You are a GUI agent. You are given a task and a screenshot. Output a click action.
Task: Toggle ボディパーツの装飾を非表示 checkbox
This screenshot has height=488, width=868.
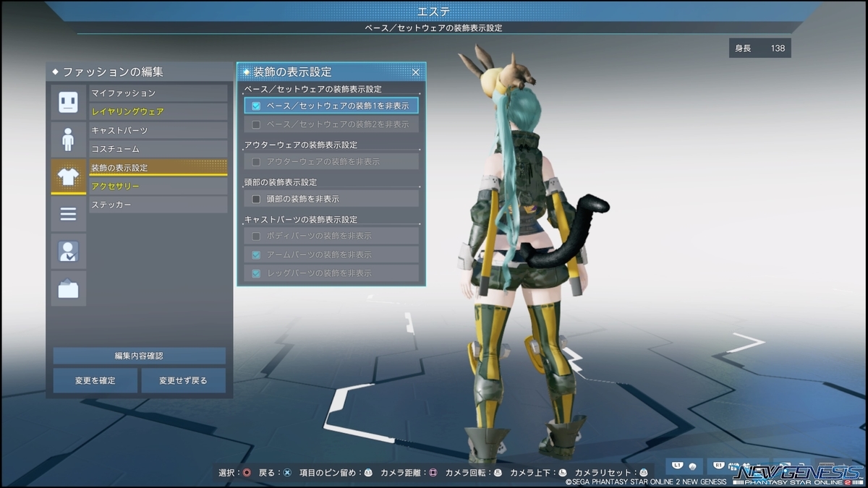[x=256, y=236]
